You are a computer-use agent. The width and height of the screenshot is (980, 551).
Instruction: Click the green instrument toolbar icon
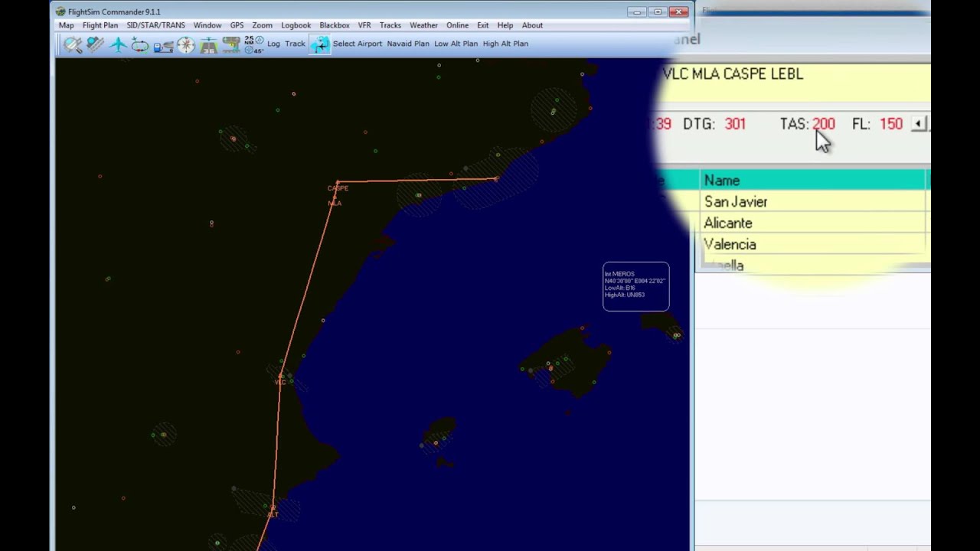pos(231,44)
